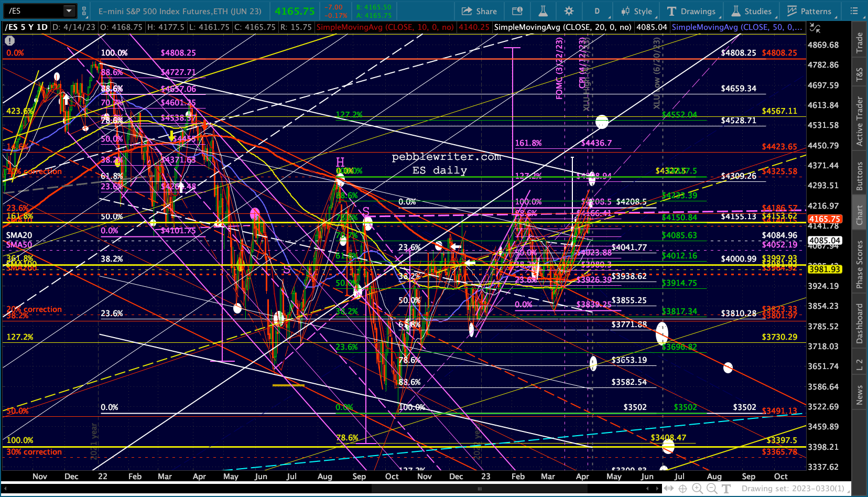Click the expand time axis icon
This screenshot has width=868, height=497.
point(669,489)
